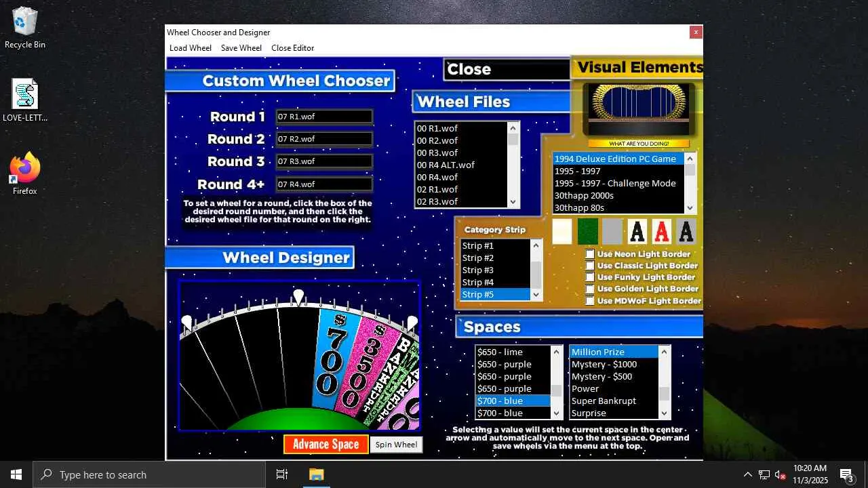Enable Use Golden Light Border
This screenshot has width=868, height=488.
590,289
